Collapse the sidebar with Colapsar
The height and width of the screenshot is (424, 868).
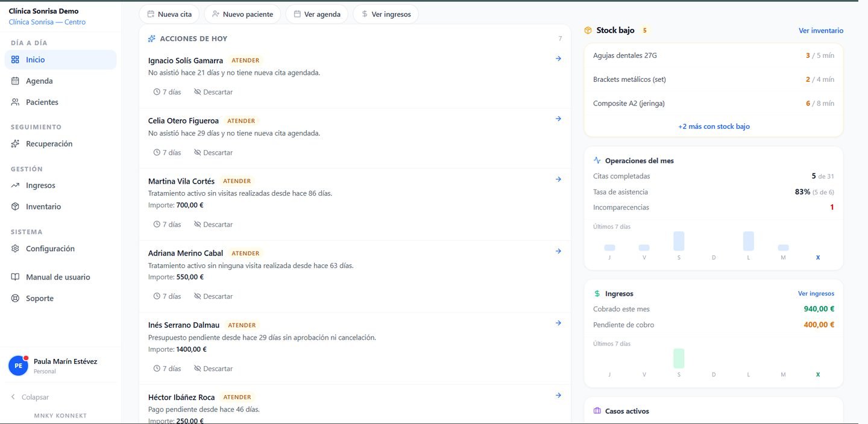click(30, 397)
